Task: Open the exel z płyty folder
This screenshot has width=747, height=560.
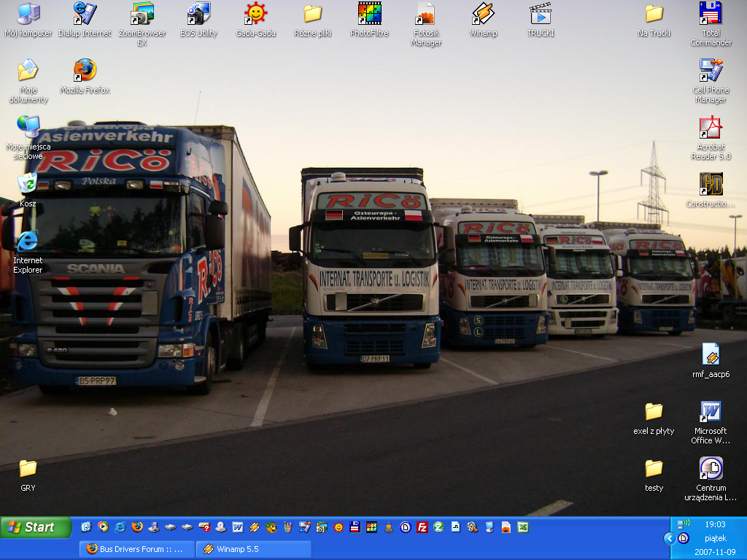Action: (654, 418)
